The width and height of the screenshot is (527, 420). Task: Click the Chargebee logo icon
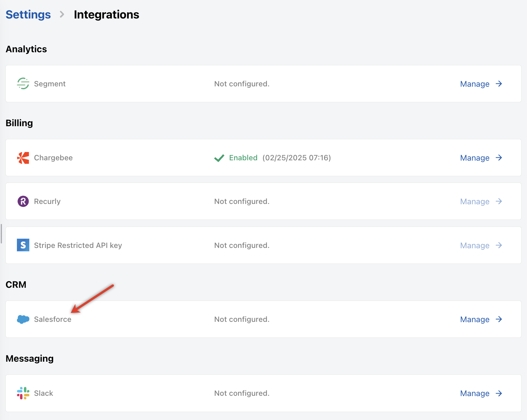23,158
